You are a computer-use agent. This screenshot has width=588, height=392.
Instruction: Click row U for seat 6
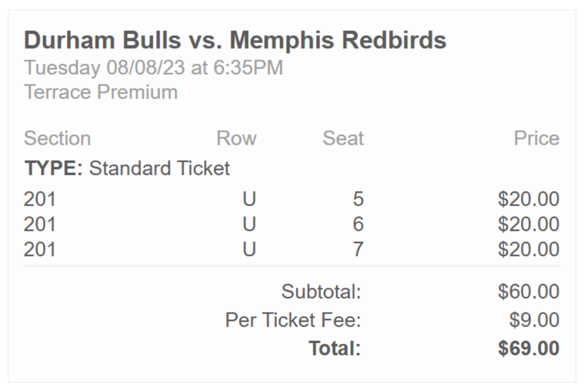[x=249, y=224]
